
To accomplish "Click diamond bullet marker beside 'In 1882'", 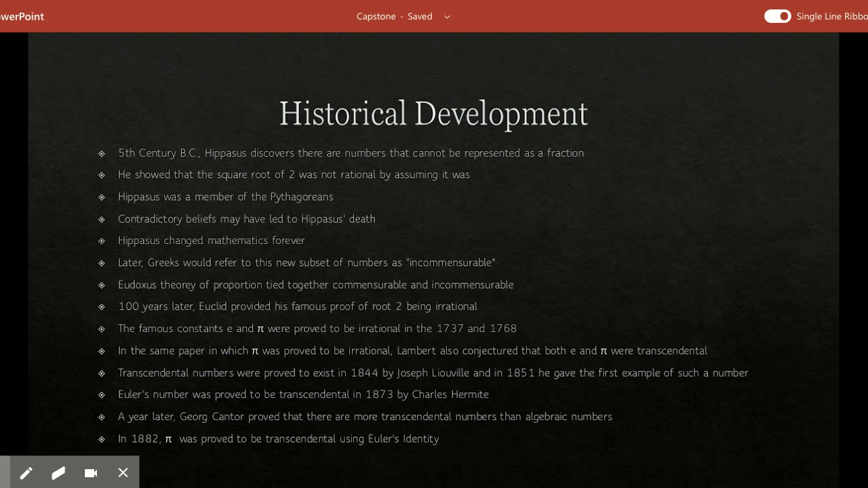I will coord(102,439).
